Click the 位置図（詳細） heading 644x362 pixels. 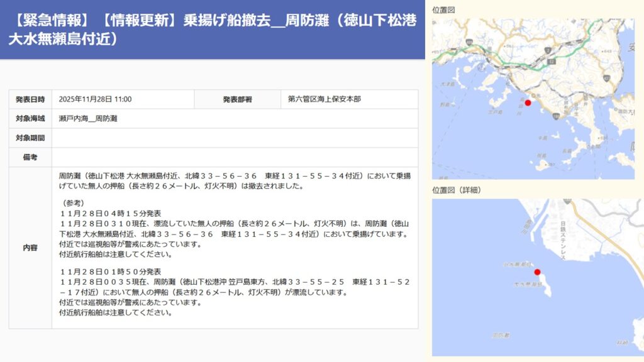(x=456, y=190)
